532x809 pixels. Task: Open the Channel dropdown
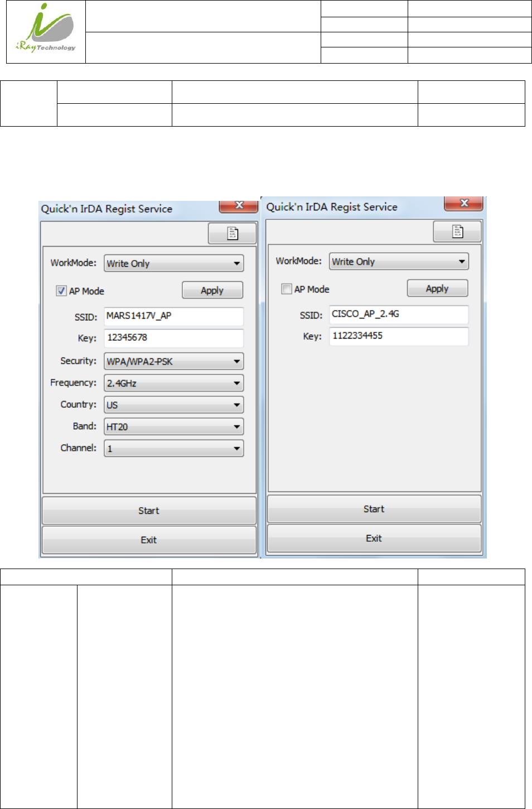174,449
